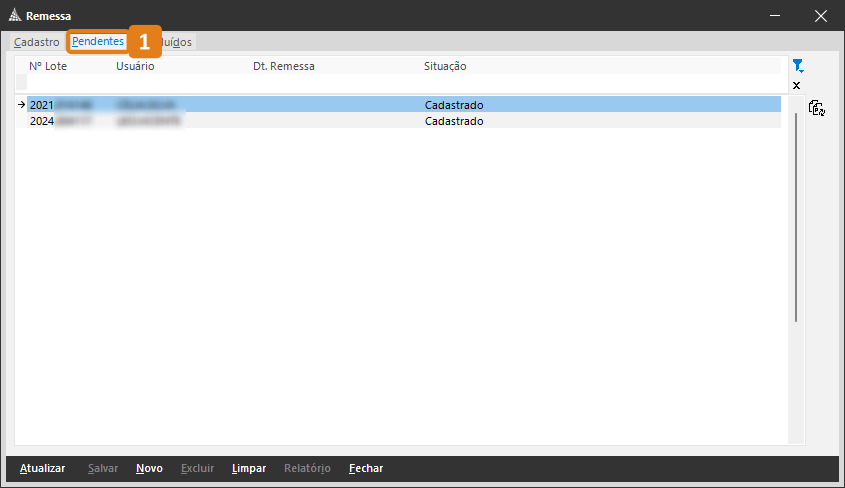Click the X clear-filter icon beside grid
This screenshot has height=488, width=845.
point(796,86)
